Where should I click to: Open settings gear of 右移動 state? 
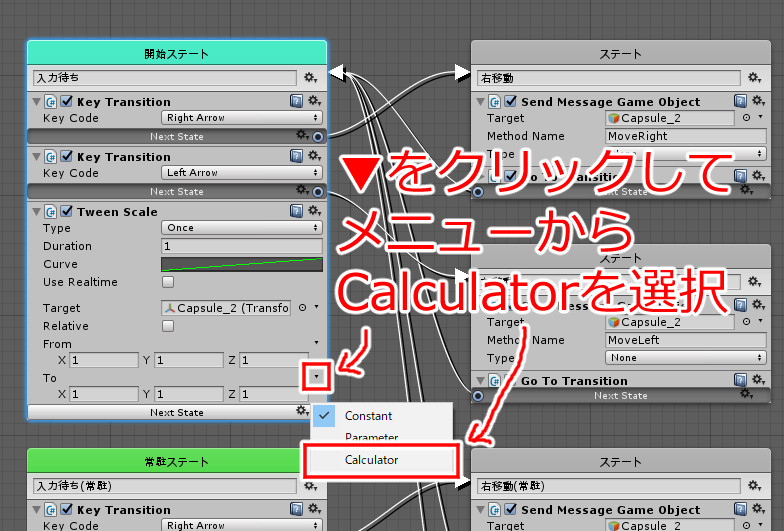(x=754, y=78)
